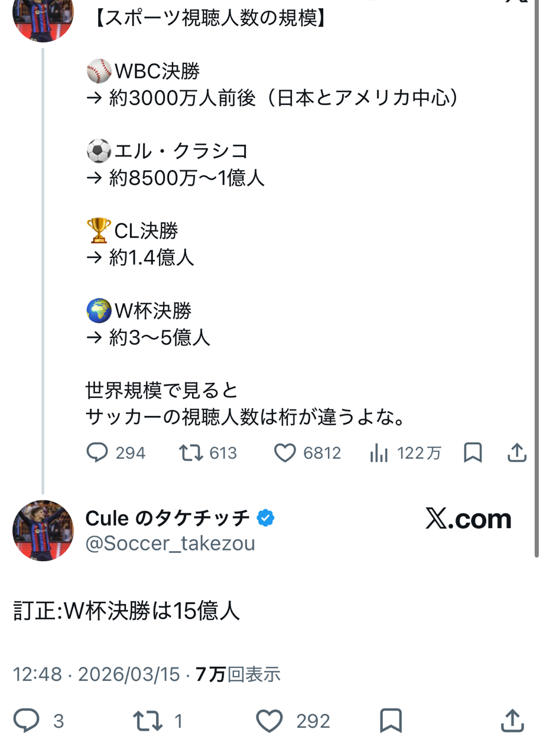Bookmark the 訂正 correction tweet
Viewport: 543px width, 756px height.
pyautogui.click(x=391, y=721)
